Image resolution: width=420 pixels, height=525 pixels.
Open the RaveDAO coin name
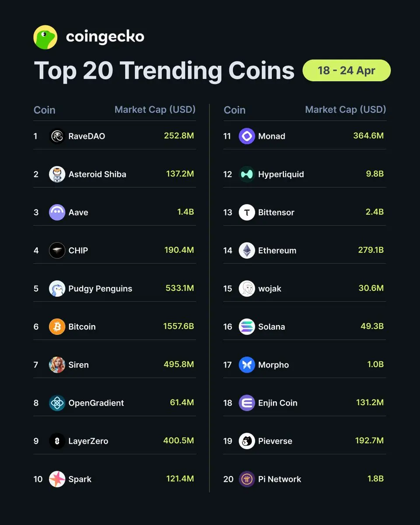(87, 136)
